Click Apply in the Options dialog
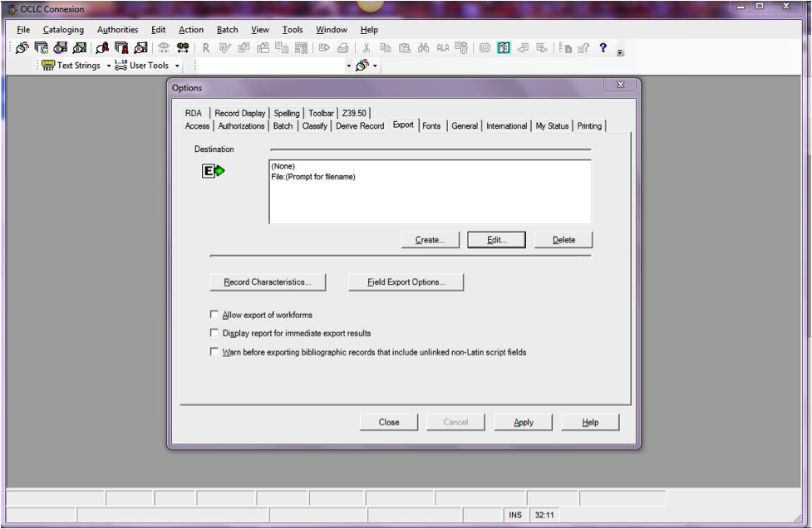 (523, 423)
